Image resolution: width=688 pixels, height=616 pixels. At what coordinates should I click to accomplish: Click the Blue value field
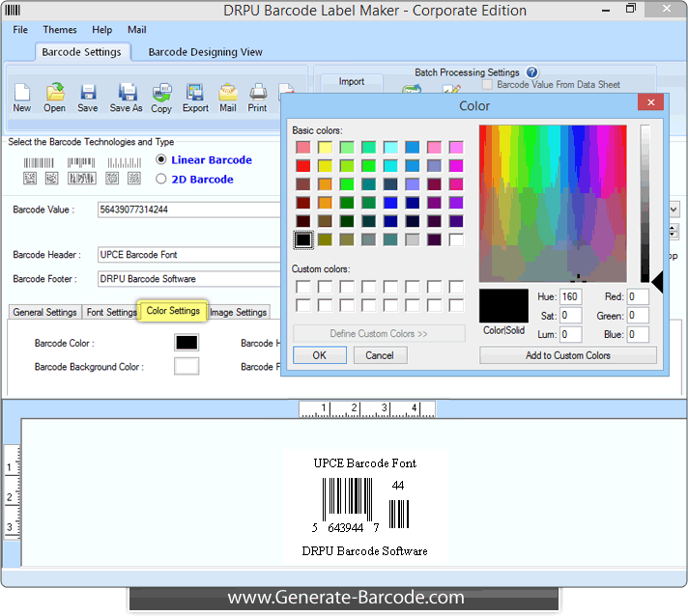point(638,334)
